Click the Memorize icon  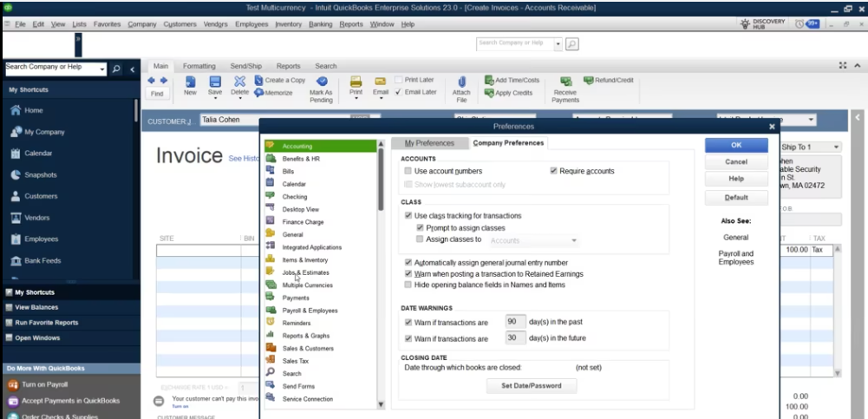coord(258,93)
